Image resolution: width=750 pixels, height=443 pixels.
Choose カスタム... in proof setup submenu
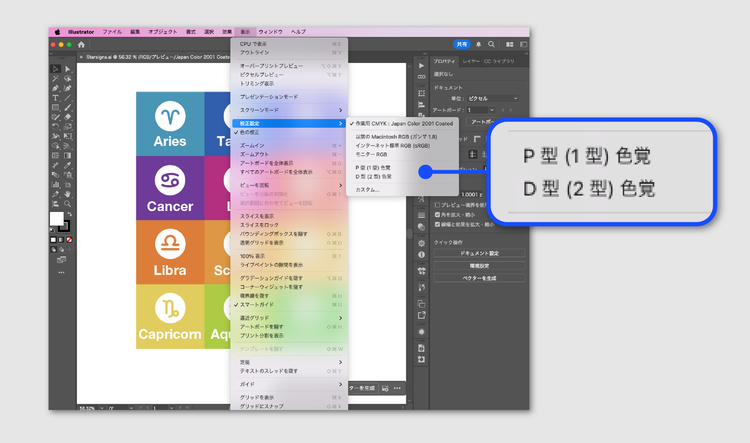[x=402, y=190]
